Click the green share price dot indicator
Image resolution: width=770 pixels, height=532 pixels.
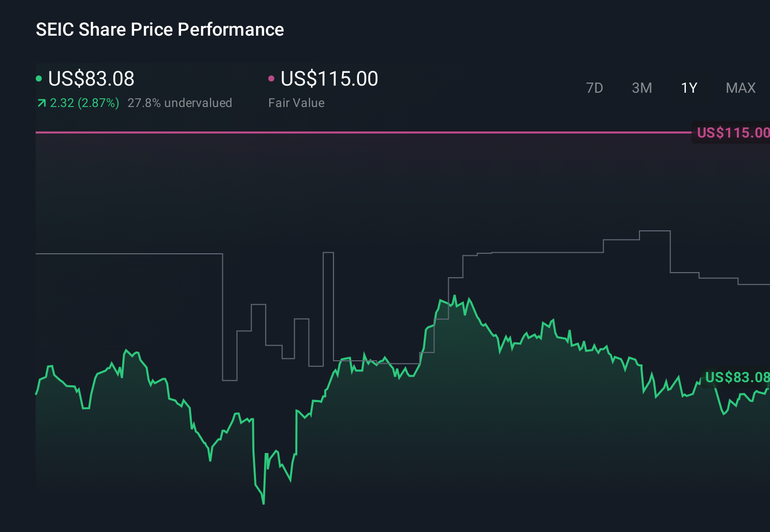[39, 78]
